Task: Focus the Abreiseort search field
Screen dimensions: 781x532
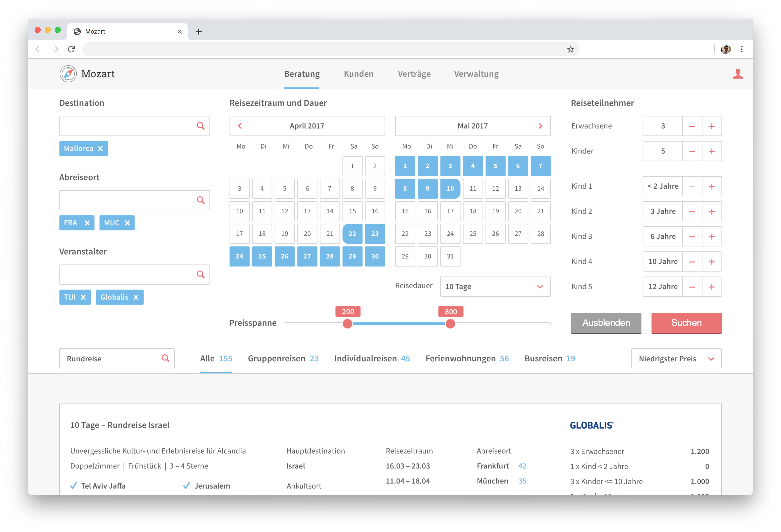Action: [x=135, y=200]
